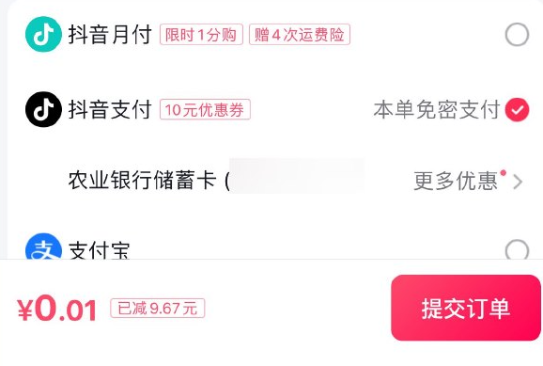Toggle the checked 抖音支付 radio button
Image resolution: width=543 pixels, height=366 pixels.
(x=517, y=110)
